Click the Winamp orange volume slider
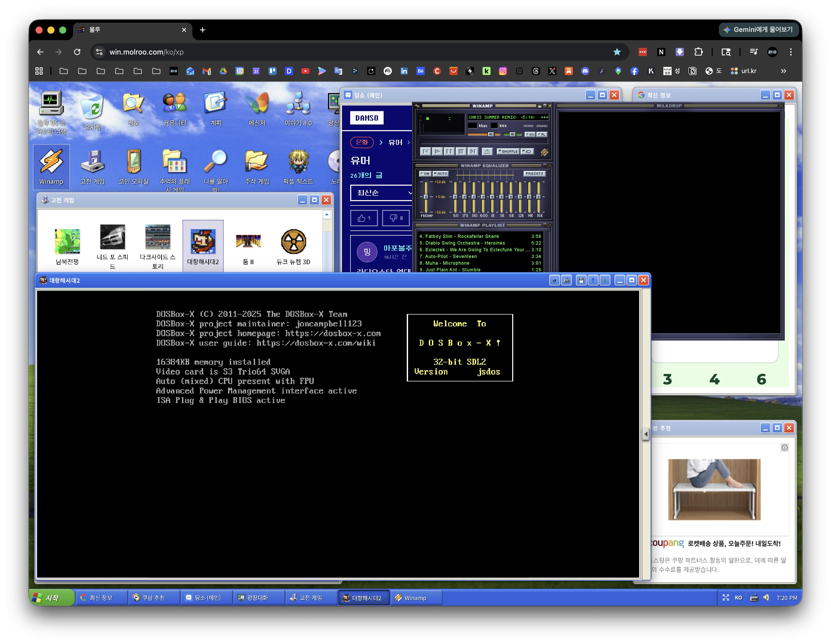The height and width of the screenshot is (644, 831). 484,134
